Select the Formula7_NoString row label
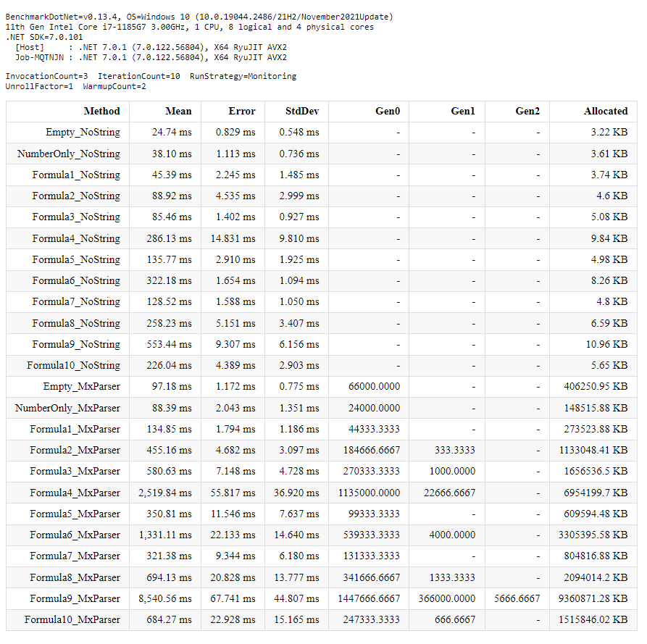The width and height of the screenshot is (647, 644). [x=76, y=301]
